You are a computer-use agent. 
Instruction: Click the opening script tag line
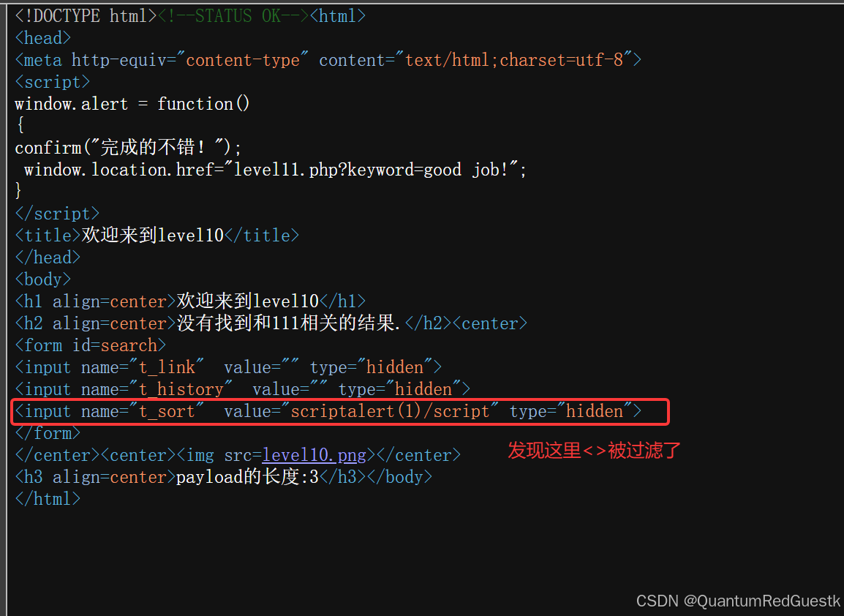tap(52, 83)
